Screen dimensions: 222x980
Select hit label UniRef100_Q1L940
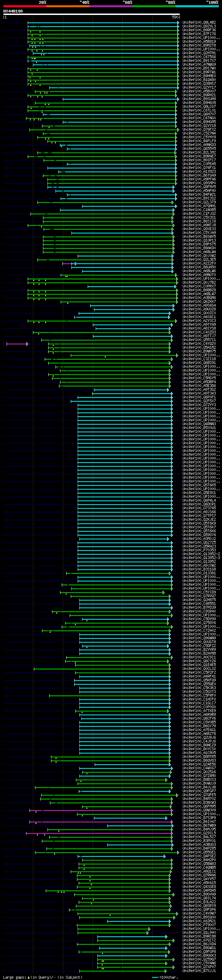tap(199, 932)
